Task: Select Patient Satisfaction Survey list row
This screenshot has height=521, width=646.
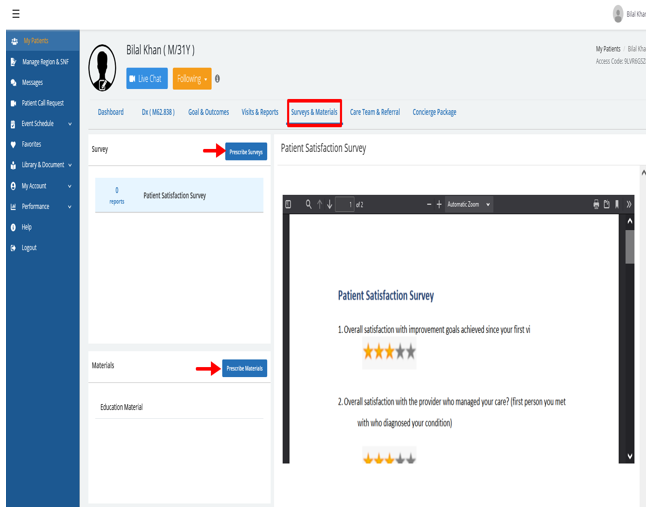Action: 179,195
